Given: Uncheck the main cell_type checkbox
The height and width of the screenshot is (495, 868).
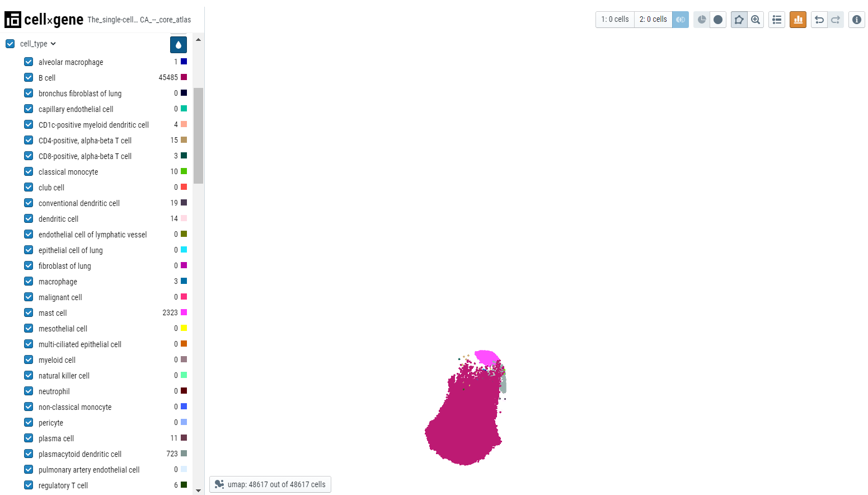Looking at the screenshot, I should click(x=10, y=44).
